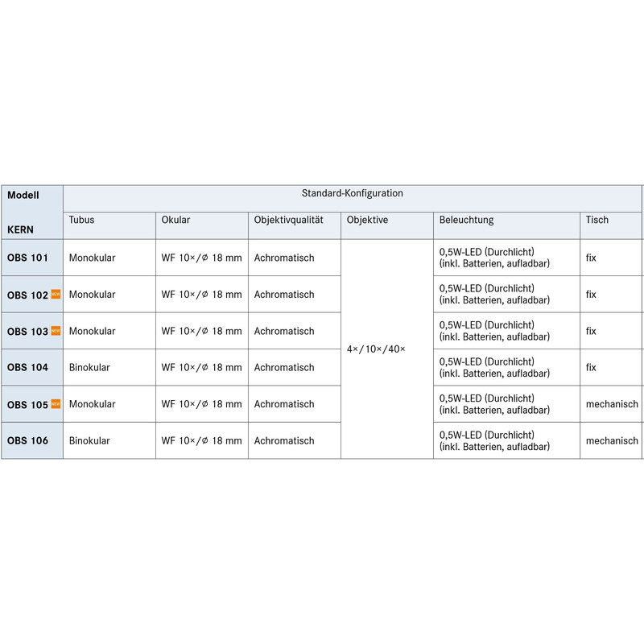Select the Objektivqualität column header
The height and width of the screenshot is (644, 644).
(288, 220)
